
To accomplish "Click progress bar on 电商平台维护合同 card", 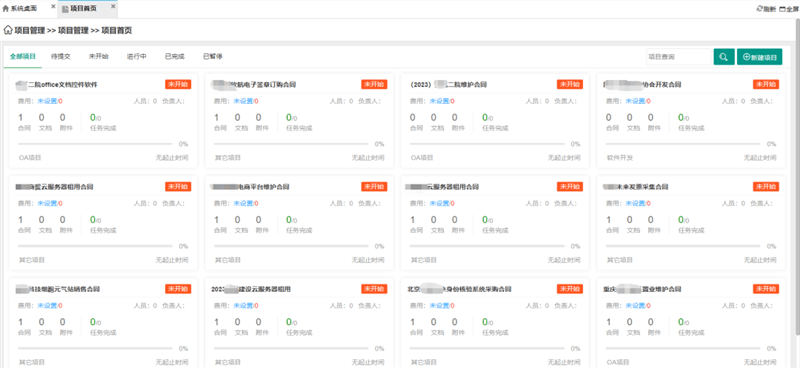I will (x=291, y=246).
